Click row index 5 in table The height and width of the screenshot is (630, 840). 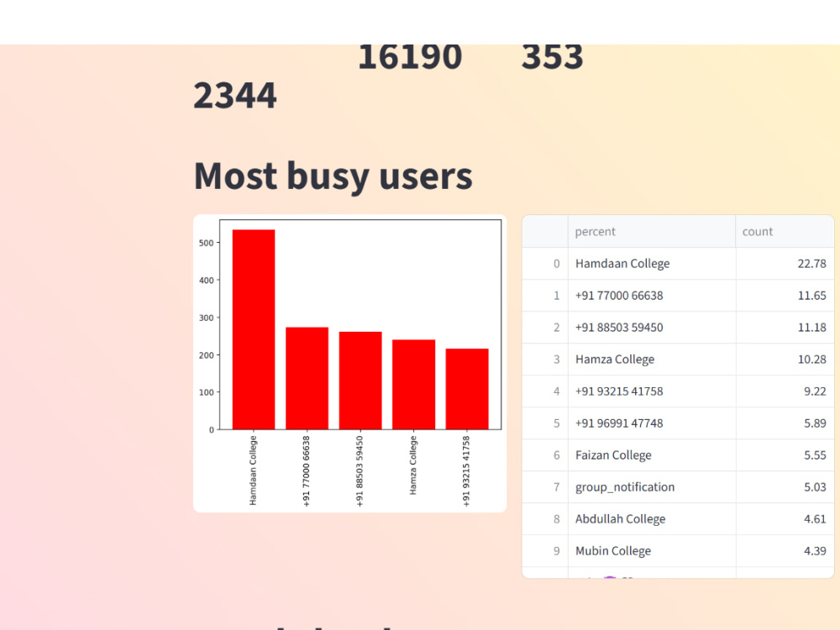pos(545,423)
